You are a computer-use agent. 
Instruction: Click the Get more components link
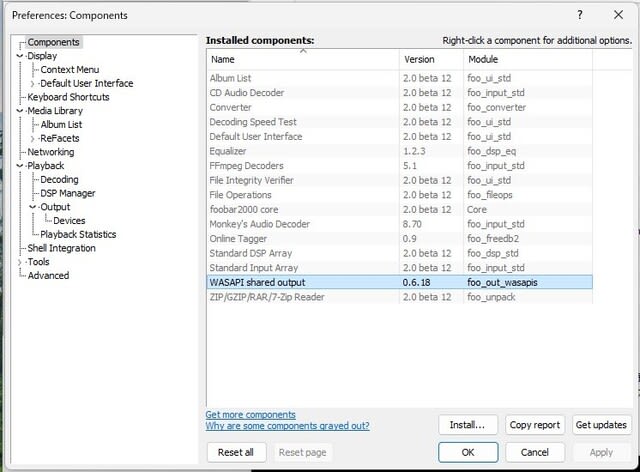click(251, 414)
